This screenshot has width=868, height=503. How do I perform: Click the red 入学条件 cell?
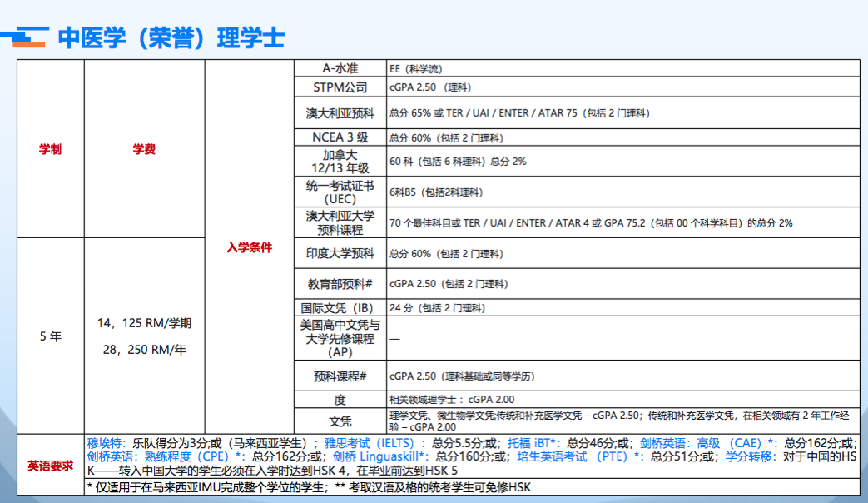[250, 247]
